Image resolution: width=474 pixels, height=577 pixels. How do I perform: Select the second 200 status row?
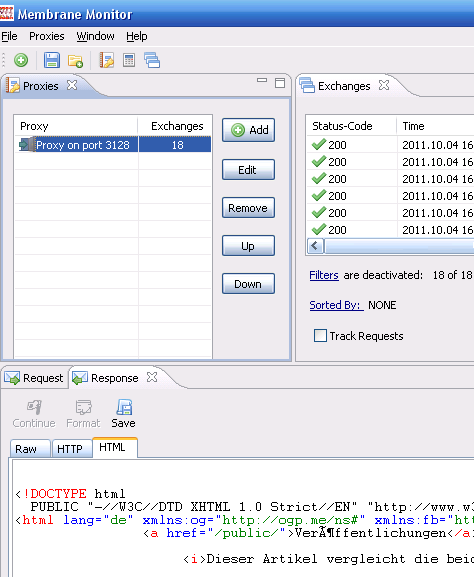click(x=390, y=162)
